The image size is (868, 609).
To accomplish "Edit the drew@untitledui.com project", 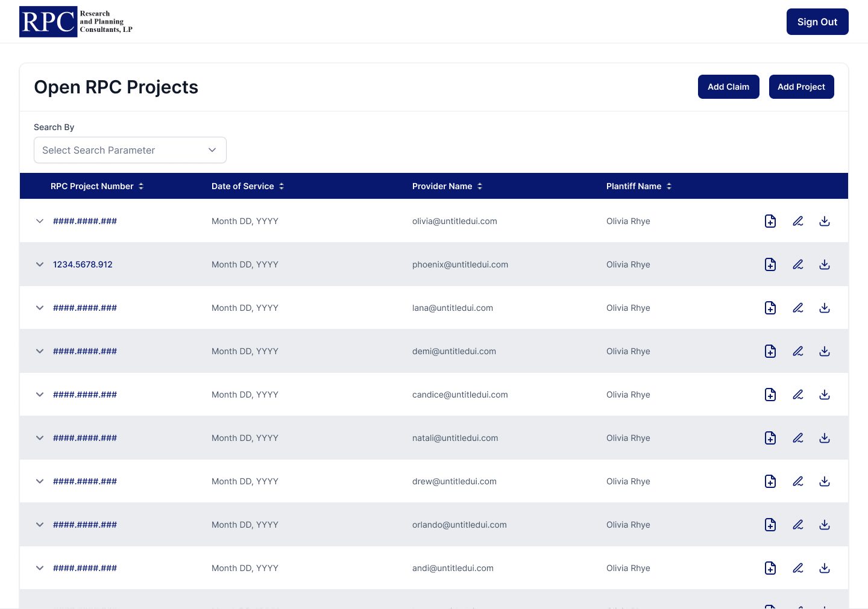I will (797, 481).
